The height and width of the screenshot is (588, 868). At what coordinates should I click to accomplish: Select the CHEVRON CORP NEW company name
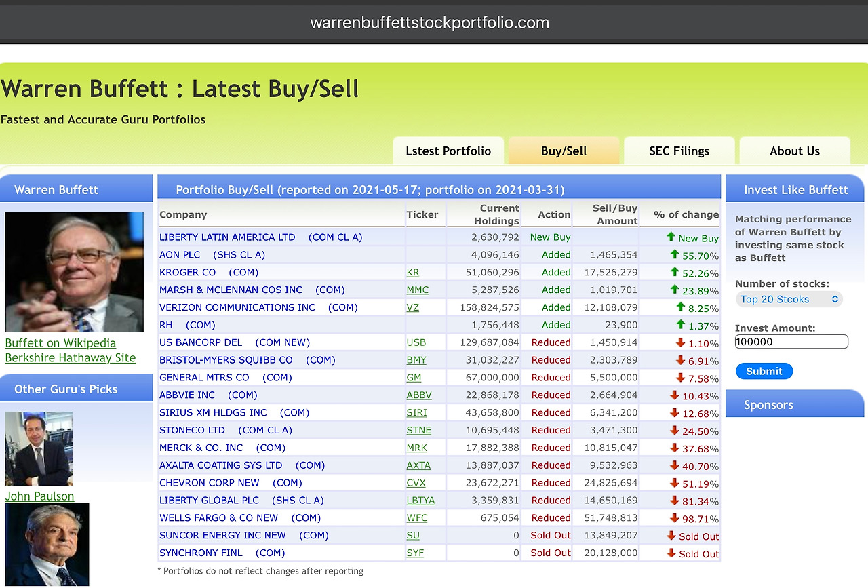(210, 483)
